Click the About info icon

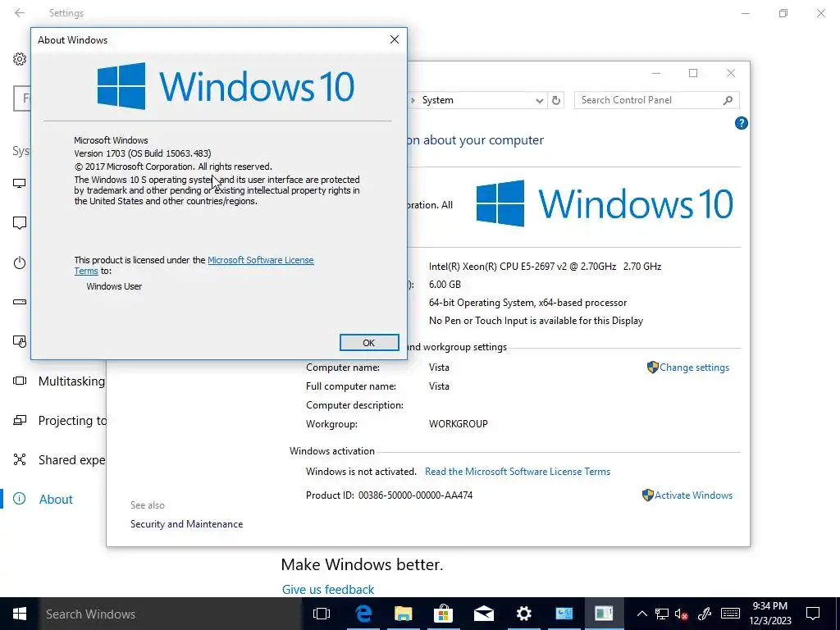[x=20, y=499]
